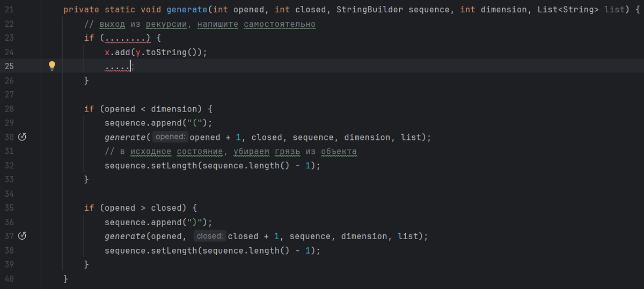The height and width of the screenshot is (289, 644).
Task: Click 'closed + 1' argument on line 37
Action: pyautogui.click(x=254, y=236)
